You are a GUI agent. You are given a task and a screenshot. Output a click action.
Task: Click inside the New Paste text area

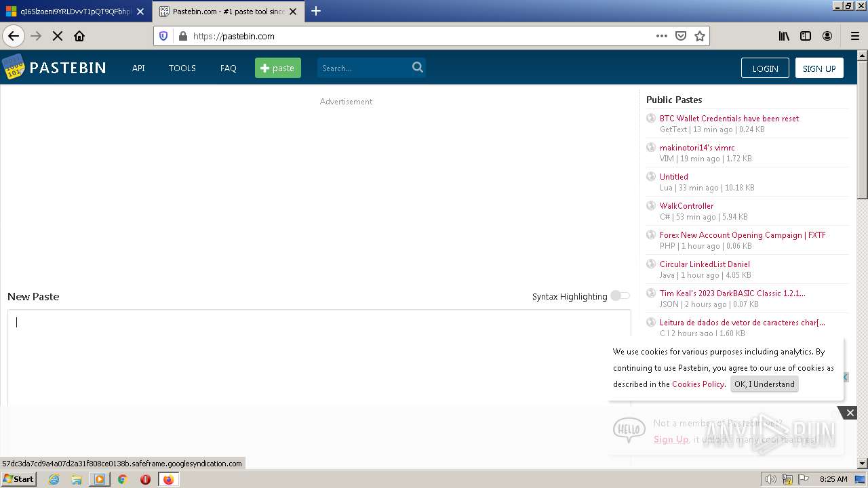pos(319,358)
